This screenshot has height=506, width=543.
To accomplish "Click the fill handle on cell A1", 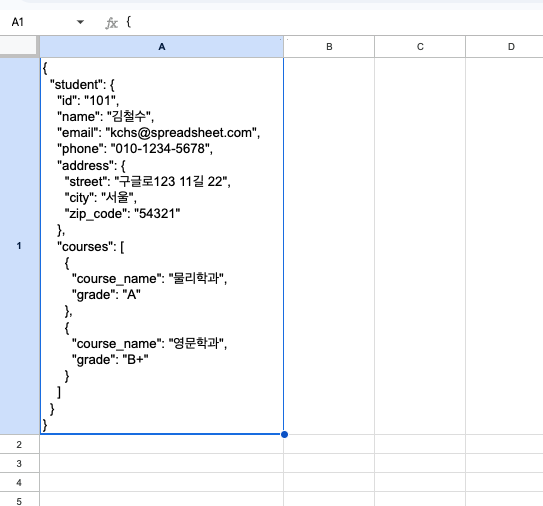I will [284, 434].
